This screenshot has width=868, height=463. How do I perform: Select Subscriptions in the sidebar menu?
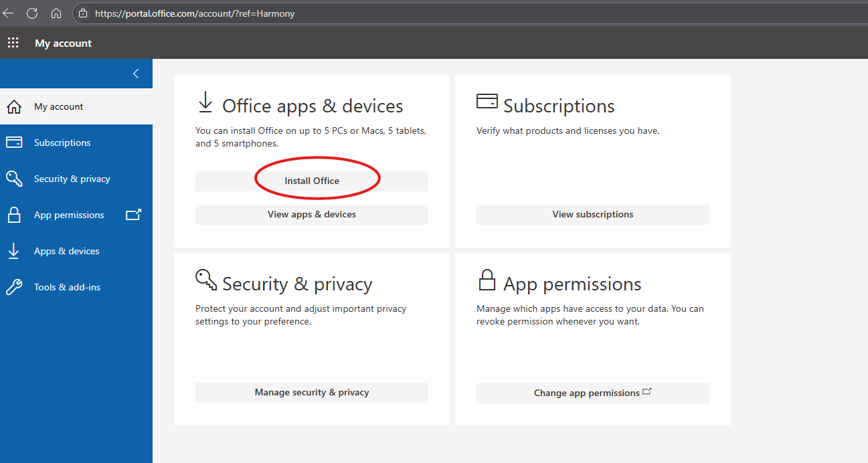click(x=62, y=143)
